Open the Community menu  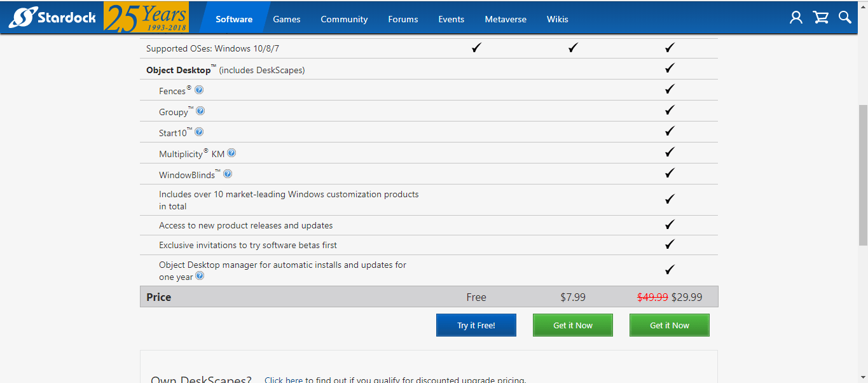344,19
